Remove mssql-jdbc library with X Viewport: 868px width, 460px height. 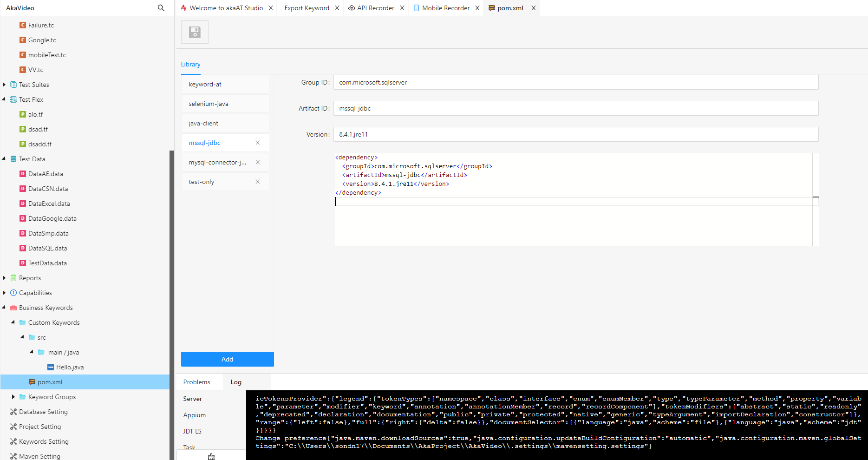pos(258,143)
